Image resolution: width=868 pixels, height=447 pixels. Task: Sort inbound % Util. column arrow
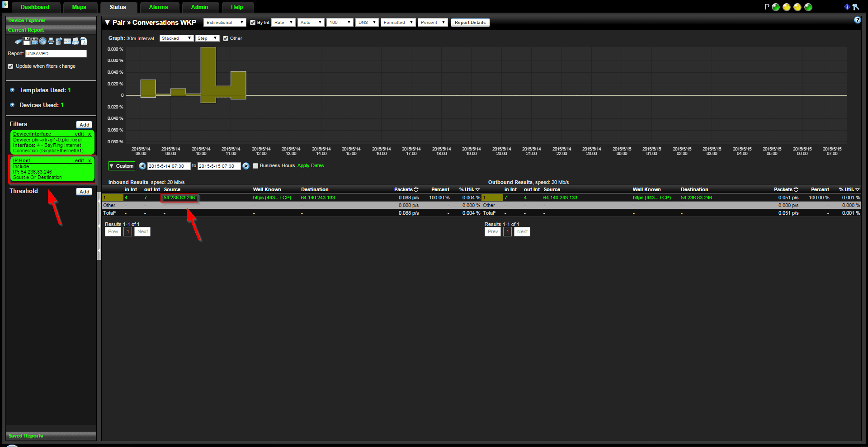coord(477,189)
